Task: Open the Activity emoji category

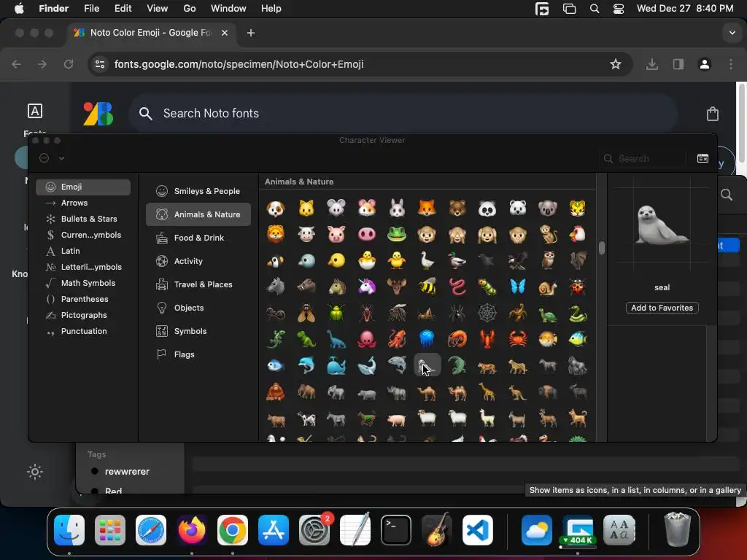Action: click(198, 261)
